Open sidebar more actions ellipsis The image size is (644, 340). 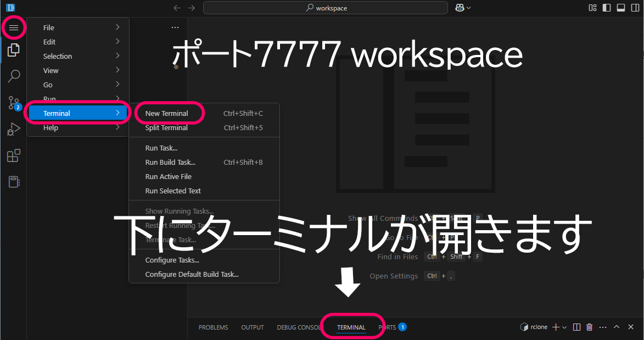pos(175,27)
